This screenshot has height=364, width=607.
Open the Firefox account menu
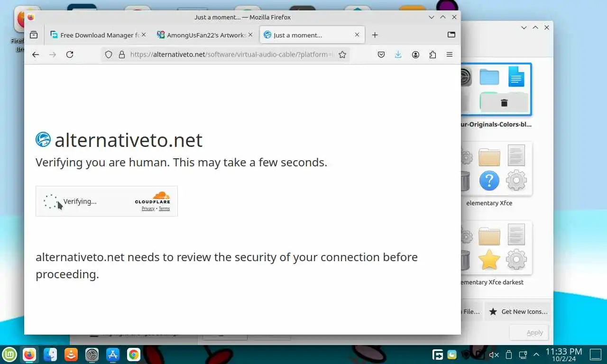pos(415,55)
